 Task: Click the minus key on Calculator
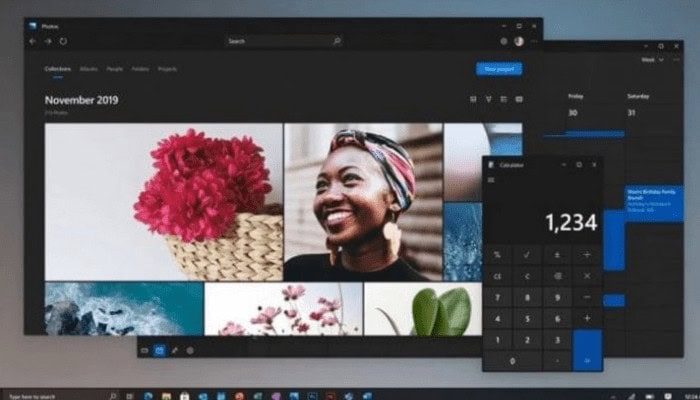click(587, 297)
